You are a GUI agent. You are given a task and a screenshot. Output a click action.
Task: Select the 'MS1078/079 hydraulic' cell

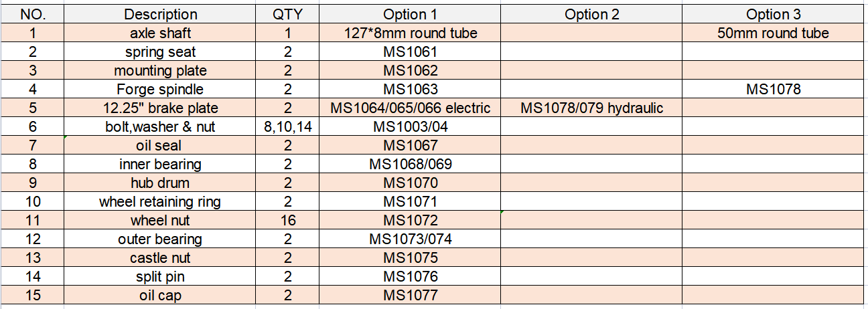pyautogui.click(x=591, y=108)
